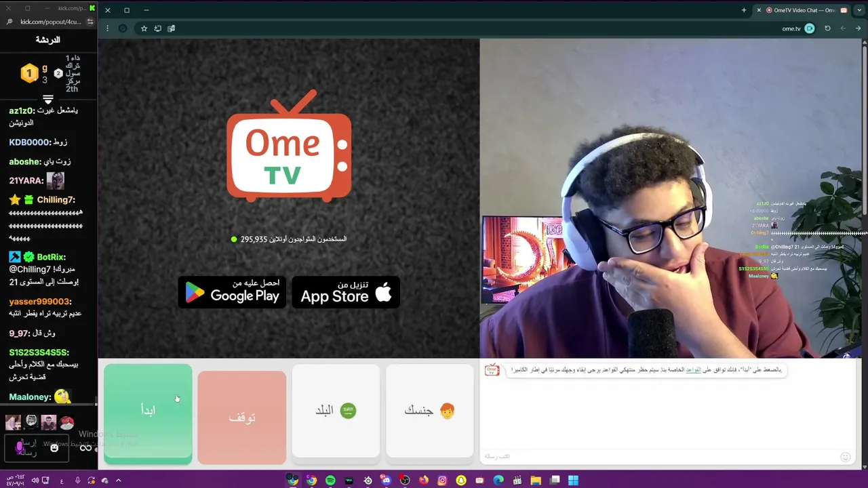Click the microphone tray icon
The image size is (868, 488).
(x=77, y=481)
